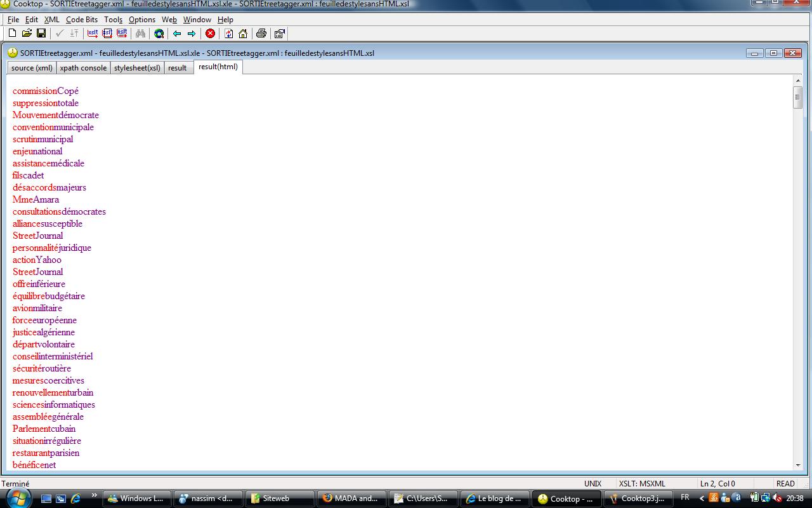Click the text 'assistancemédicale'
812x508 pixels.
tap(48, 163)
